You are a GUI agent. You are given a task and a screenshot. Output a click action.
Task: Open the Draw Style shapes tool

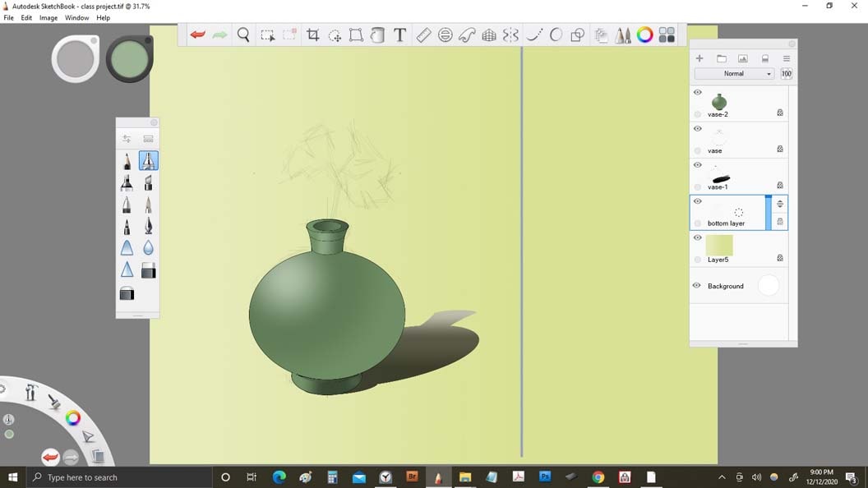click(x=577, y=35)
